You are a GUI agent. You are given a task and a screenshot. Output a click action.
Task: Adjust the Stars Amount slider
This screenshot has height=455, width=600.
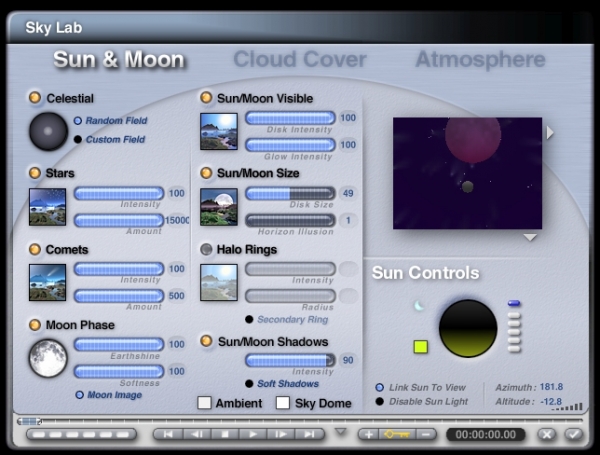119,220
